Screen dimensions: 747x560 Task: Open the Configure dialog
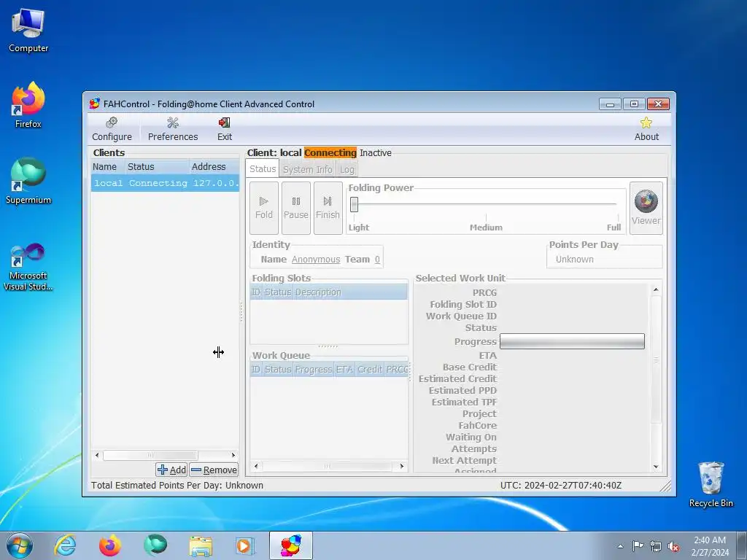tap(112, 129)
